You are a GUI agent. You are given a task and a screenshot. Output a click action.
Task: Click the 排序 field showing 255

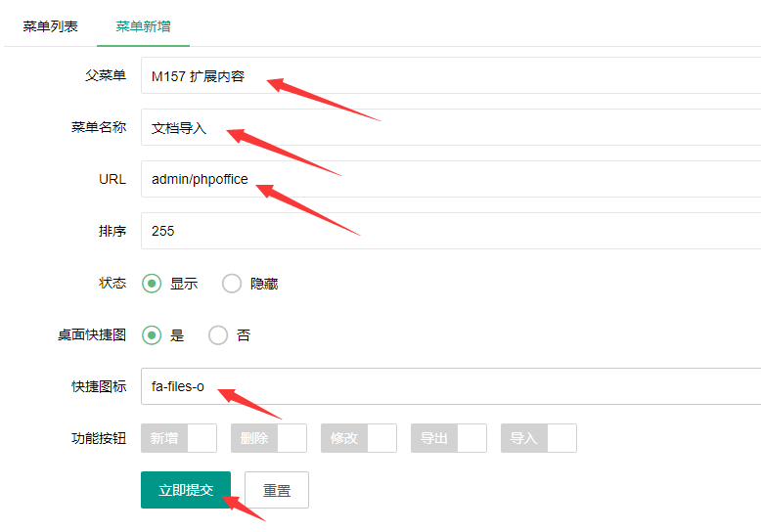click(x=450, y=231)
